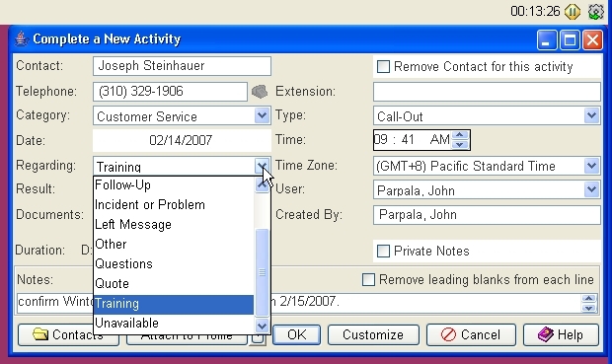Collapse the Regarding dropdown arrow
This screenshot has height=364, width=612.
tap(262, 166)
